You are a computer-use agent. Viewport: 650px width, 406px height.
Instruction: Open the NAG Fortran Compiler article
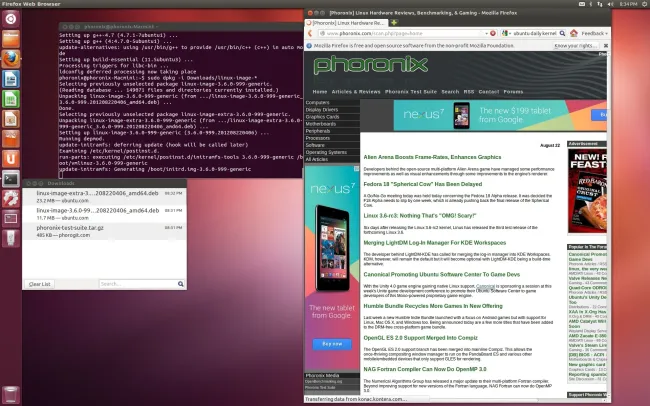click(x=425, y=369)
